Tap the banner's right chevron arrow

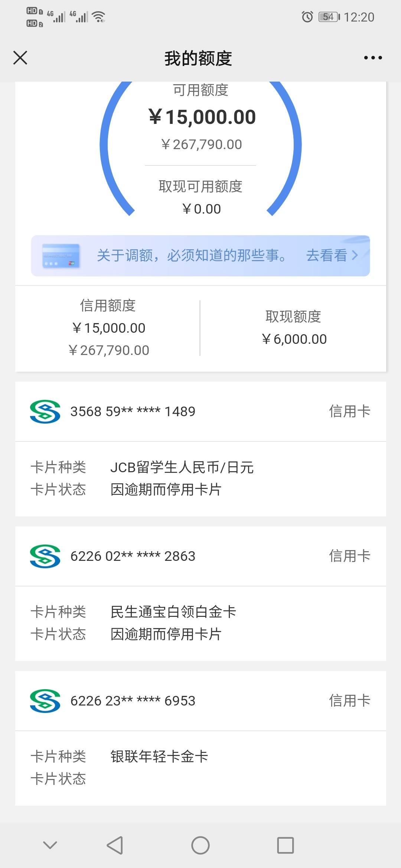355,255
